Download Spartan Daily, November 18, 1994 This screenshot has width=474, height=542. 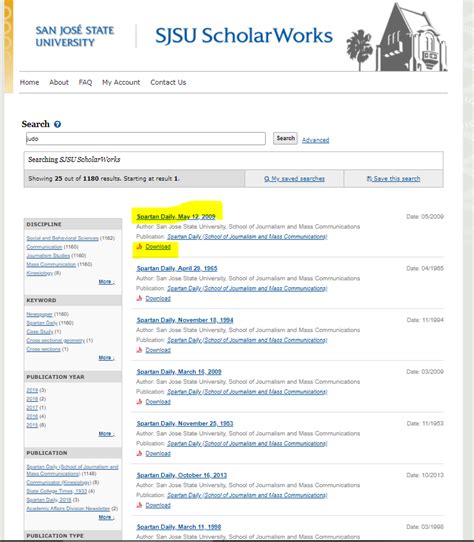click(158, 350)
